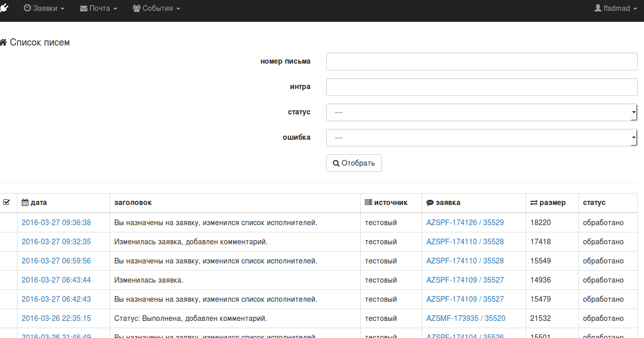Open the Заявки menu
Screen dimensions: 644x338
44,9
